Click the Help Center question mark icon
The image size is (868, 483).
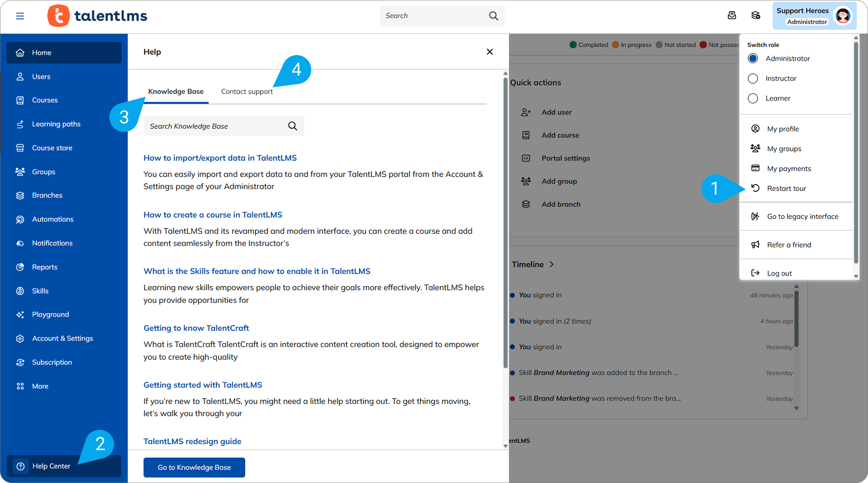point(21,466)
